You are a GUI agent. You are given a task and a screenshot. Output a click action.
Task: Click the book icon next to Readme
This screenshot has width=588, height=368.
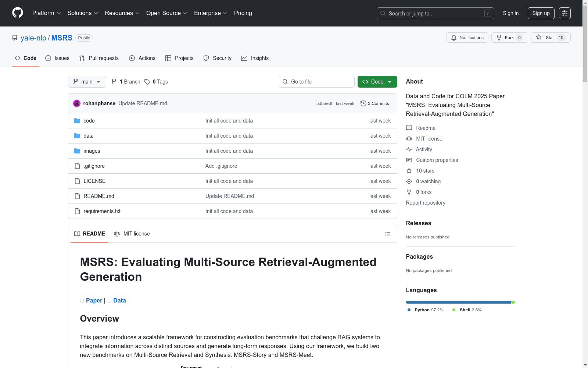click(409, 128)
